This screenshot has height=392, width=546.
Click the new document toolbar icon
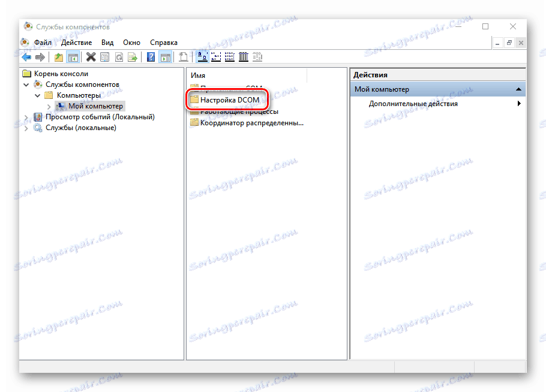point(183,57)
